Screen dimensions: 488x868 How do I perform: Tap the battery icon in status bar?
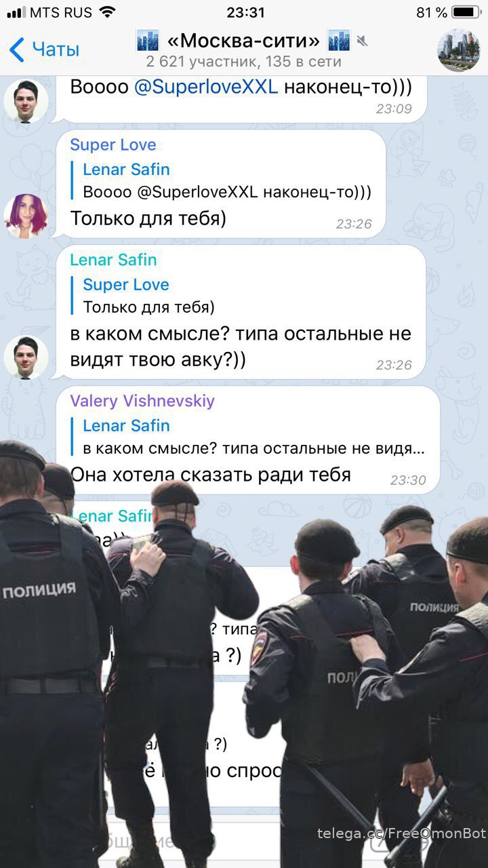pos(466,12)
